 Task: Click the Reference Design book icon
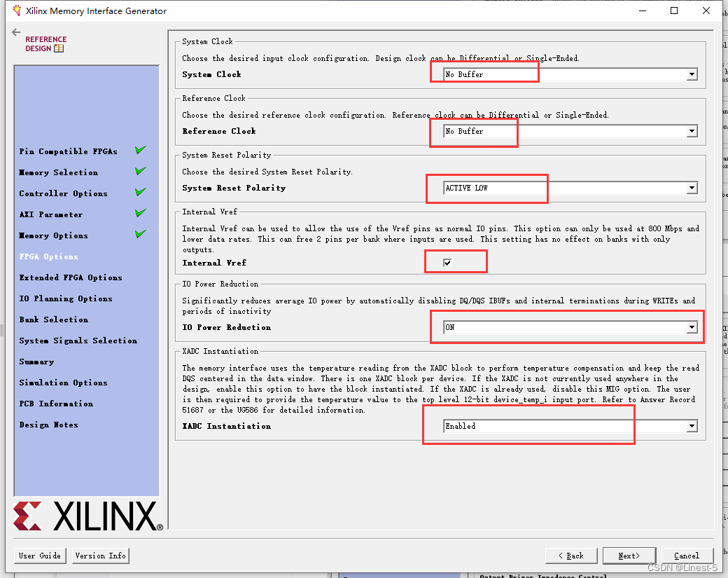[59, 48]
